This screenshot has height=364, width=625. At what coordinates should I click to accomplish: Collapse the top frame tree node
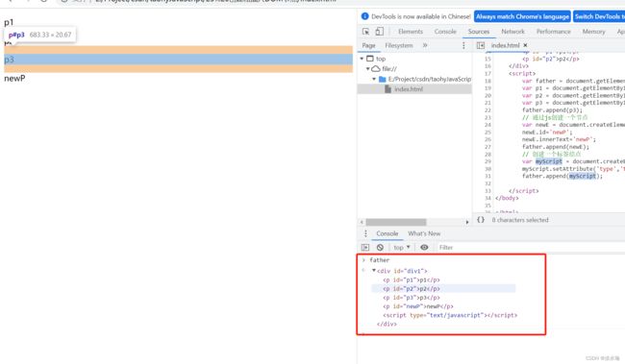(362, 59)
